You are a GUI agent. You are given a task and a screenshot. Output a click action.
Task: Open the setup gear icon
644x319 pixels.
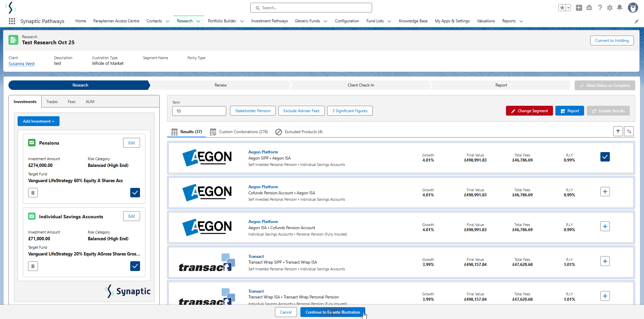[x=610, y=8]
